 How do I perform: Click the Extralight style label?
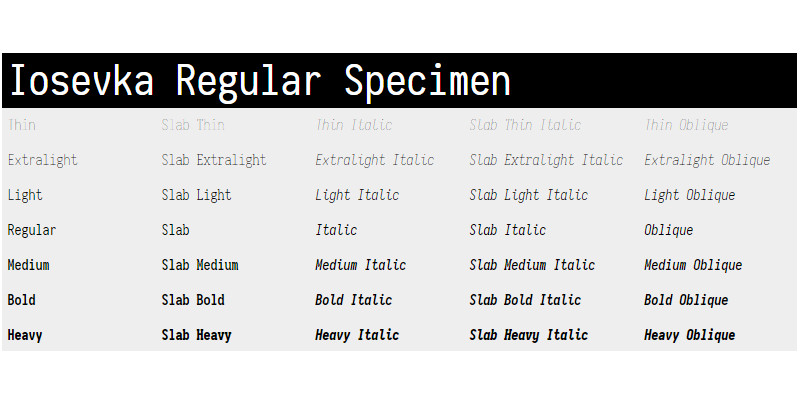[42, 160]
